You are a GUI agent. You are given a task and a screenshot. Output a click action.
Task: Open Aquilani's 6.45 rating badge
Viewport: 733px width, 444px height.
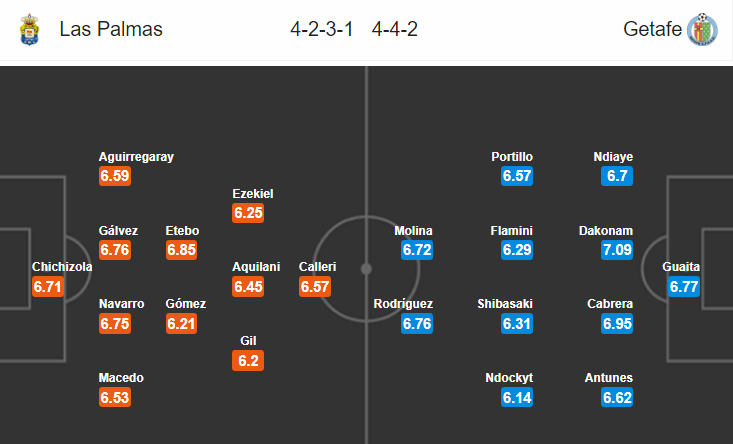248,286
